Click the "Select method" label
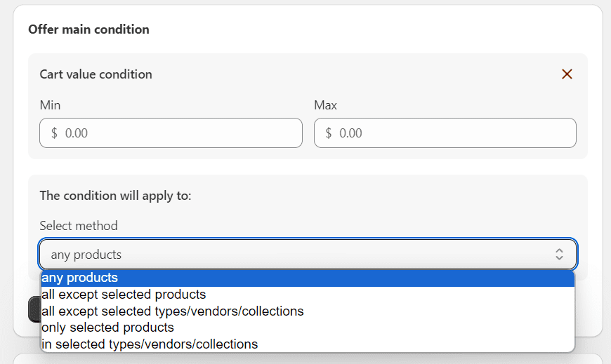Image resolution: width=611 pixels, height=364 pixels. (79, 226)
